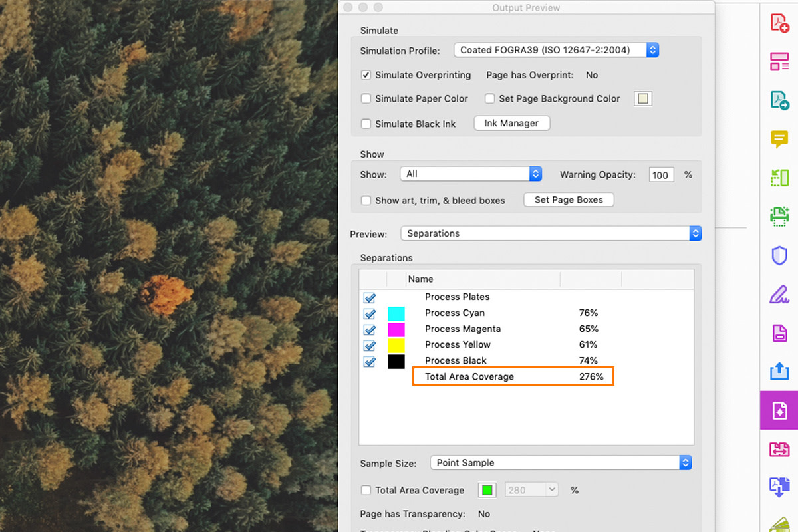The height and width of the screenshot is (532, 798).
Task: Open the Share upload arrow icon
Action: point(779,371)
